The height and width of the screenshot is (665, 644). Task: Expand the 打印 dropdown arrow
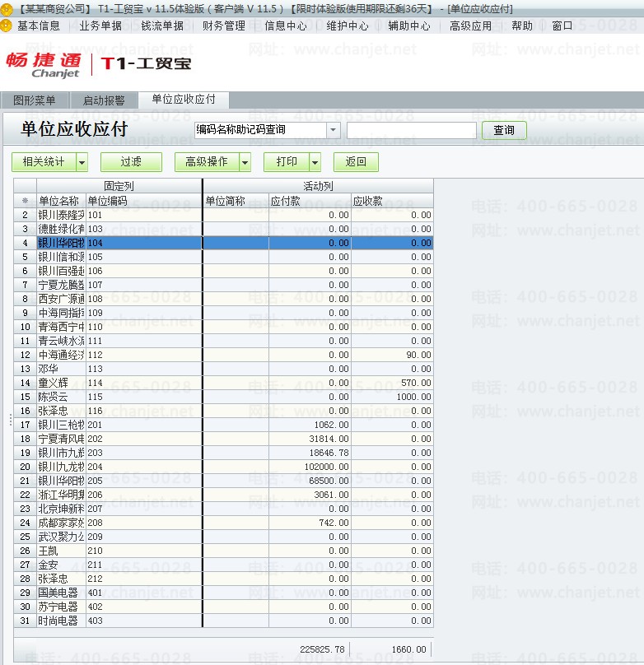click(315, 162)
